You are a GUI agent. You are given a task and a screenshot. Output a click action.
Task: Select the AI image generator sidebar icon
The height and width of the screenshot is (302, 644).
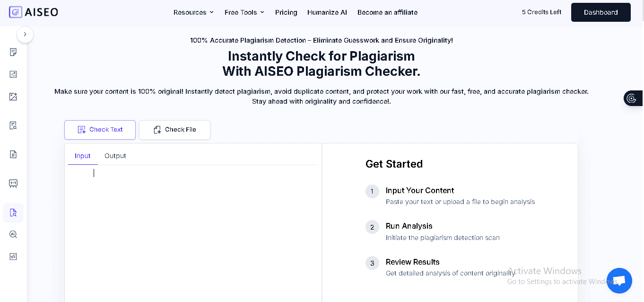point(13,96)
